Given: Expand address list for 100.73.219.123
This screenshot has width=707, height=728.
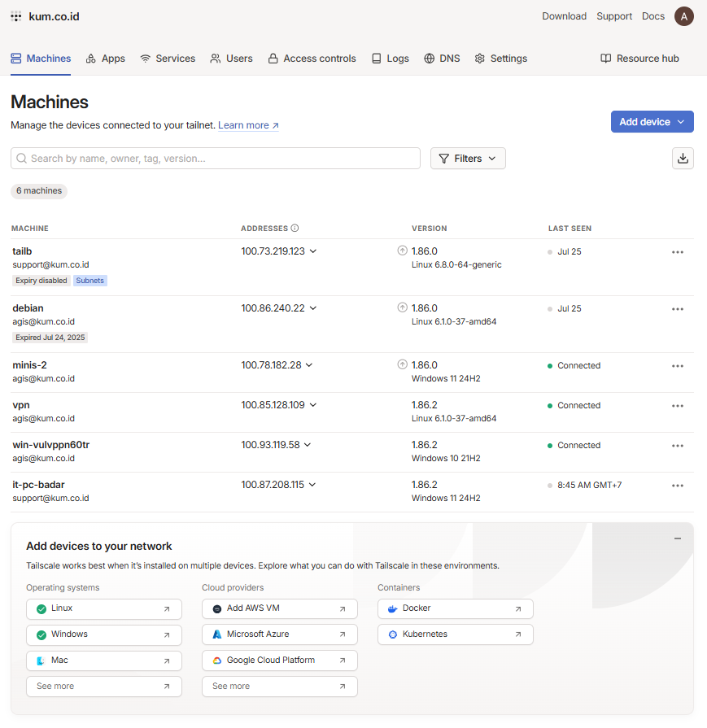Looking at the screenshot, I should pyautogui.click(x=313, y=251).
